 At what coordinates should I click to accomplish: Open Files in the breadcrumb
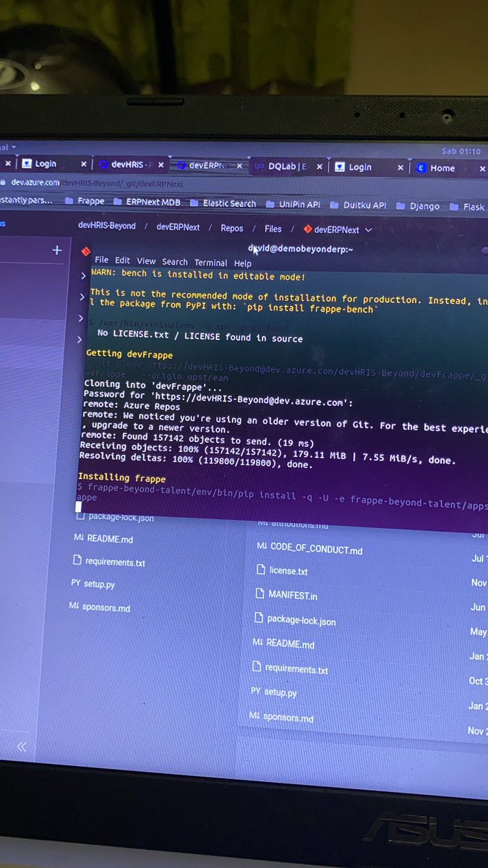[273, 229]
